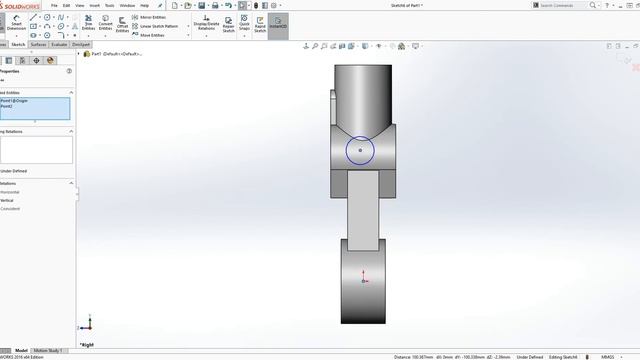Open Display/Delete Relations
Image resolution: width=640 pixels, height=360 pixels.
206,23
